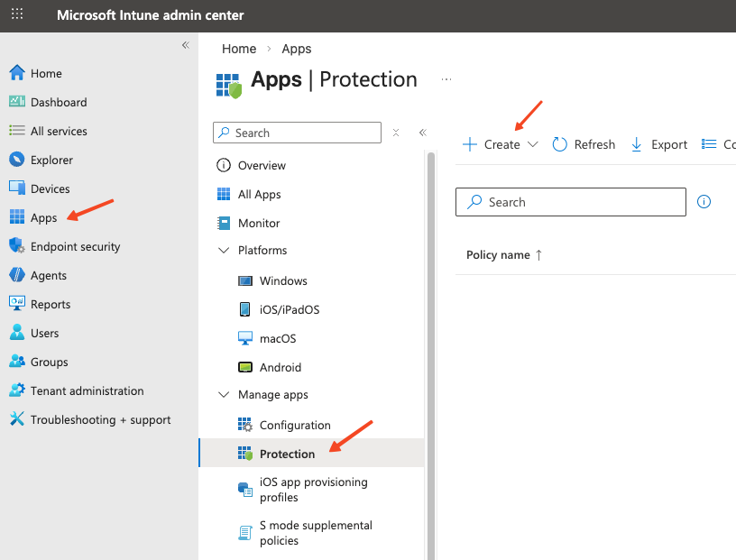
Task: Export the protection policies list
Action: [x=658, y=144]
